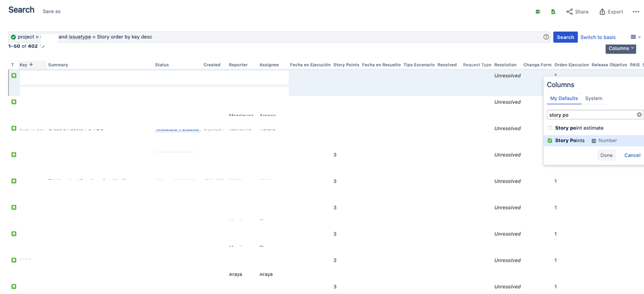Sort by the Story Points column header
The image size is (644, 294).
coord(346,65)
